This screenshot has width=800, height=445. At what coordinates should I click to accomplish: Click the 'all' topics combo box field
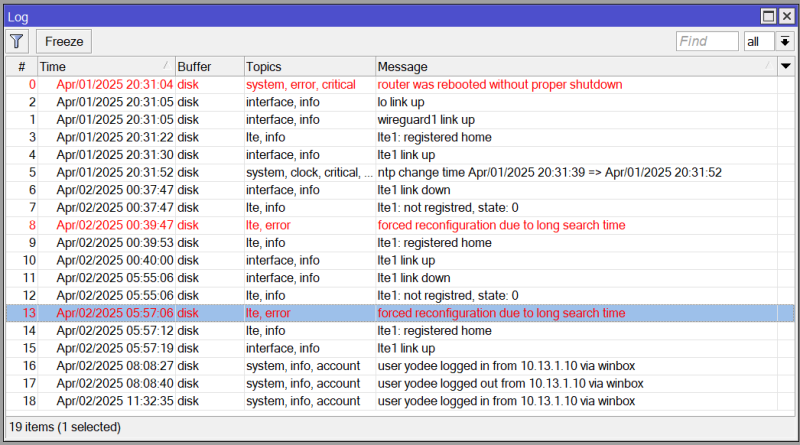(759, 41)
